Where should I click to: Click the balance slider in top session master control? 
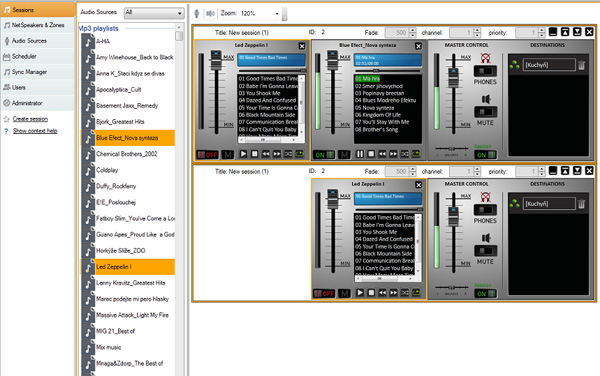tap(452, 148)
